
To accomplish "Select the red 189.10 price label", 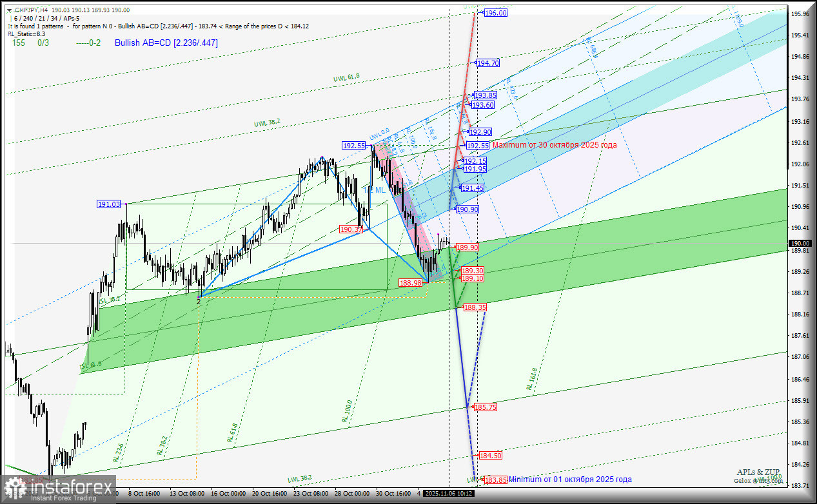I will pyautogui.click(x=473, y=278).
